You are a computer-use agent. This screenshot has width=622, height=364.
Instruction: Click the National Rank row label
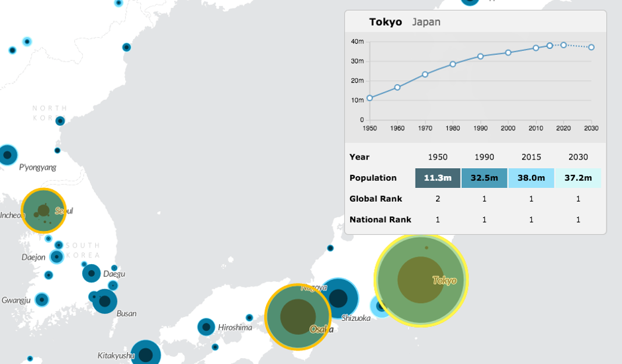pos(380,220)
